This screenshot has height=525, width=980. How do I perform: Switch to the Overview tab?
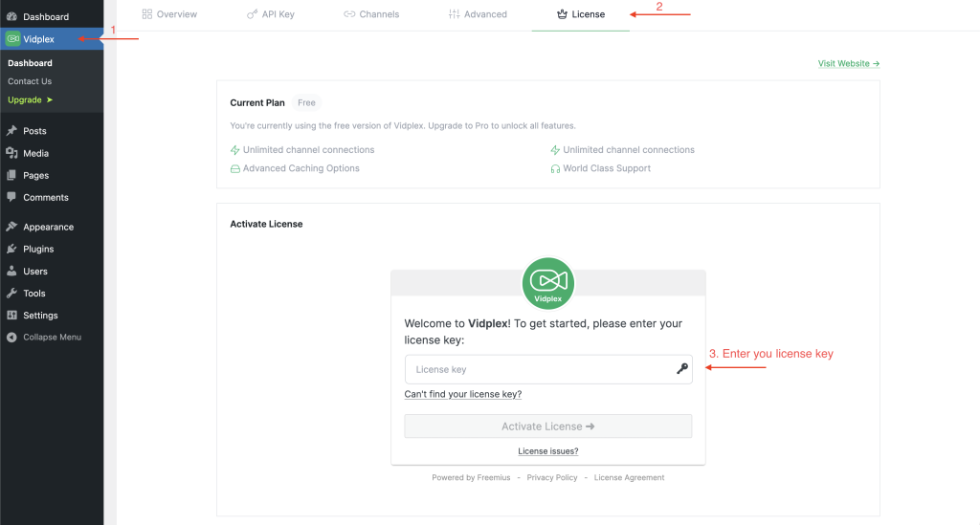[169, 14]
